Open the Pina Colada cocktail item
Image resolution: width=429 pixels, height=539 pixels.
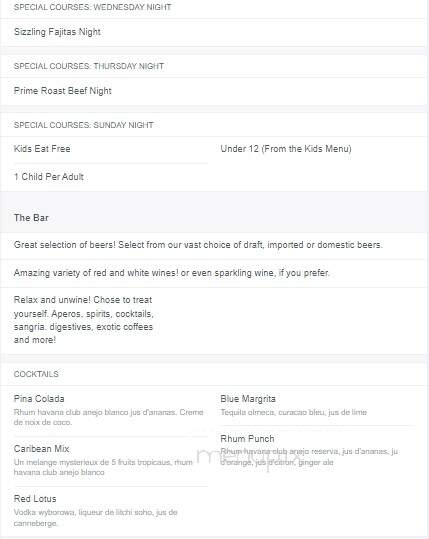[39, 399]
